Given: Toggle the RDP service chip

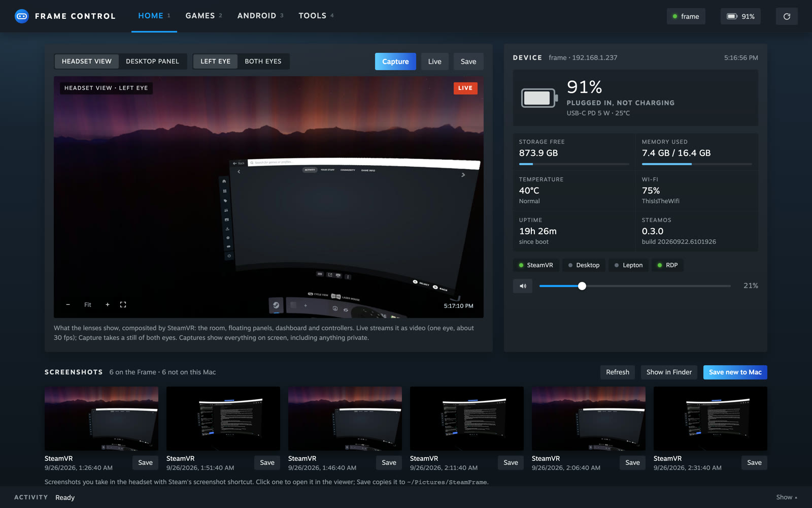Looking at the screenshot, I should tap(667, 265).
